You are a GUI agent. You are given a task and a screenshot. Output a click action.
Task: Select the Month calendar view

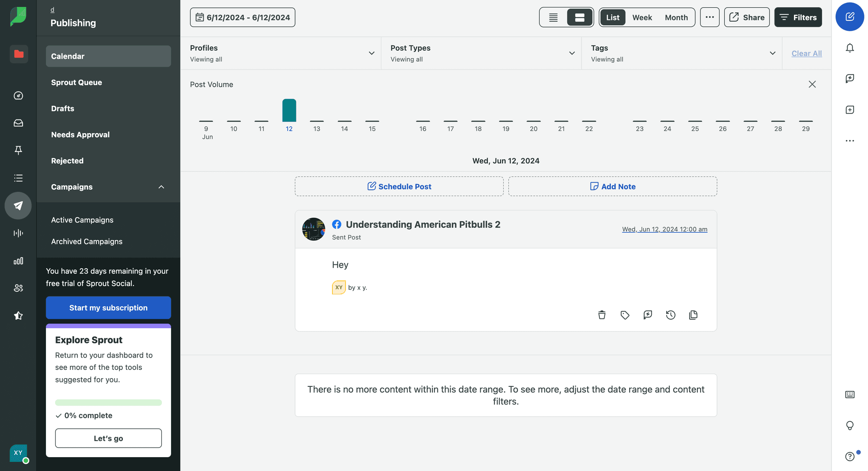[x=676, y=17]
